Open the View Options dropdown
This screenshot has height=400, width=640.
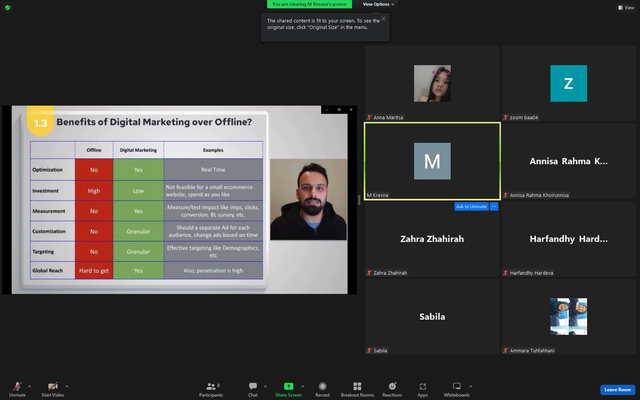pos(378,4)
